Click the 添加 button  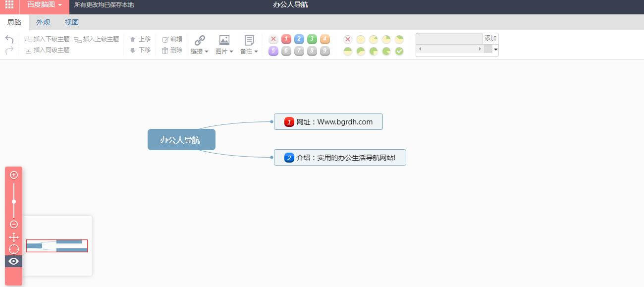(490, 38)
